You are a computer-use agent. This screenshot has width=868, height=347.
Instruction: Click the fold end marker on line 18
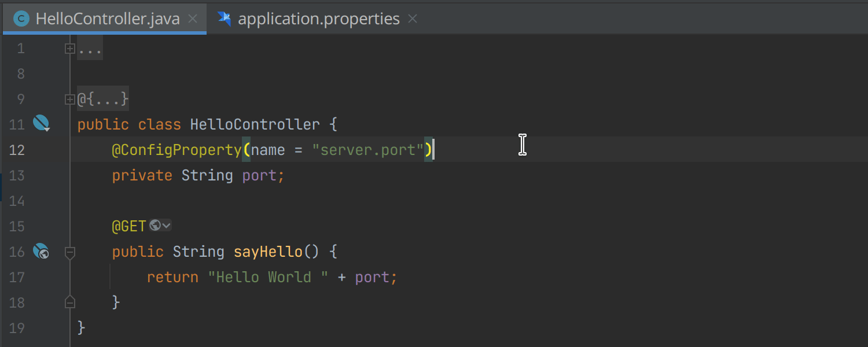coord(69,302)
